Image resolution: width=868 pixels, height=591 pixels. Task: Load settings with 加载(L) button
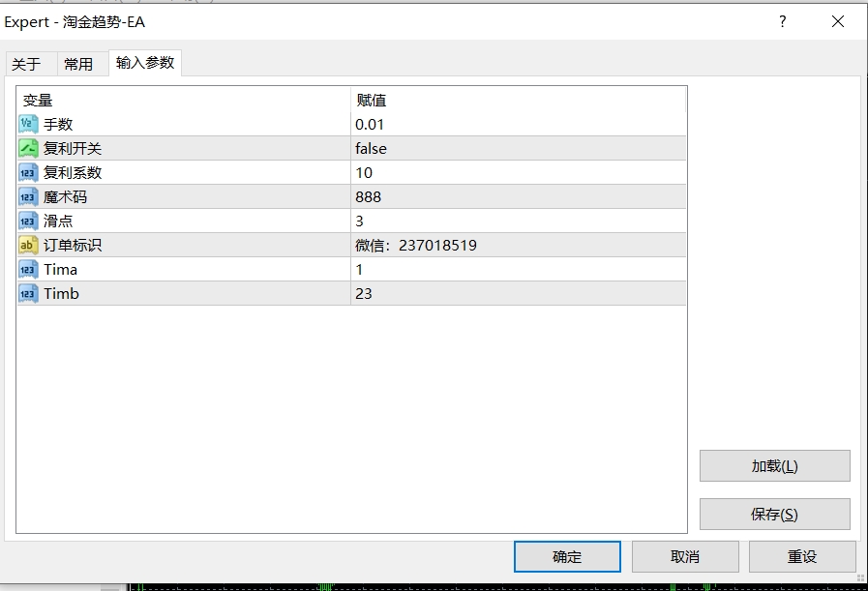774,465
